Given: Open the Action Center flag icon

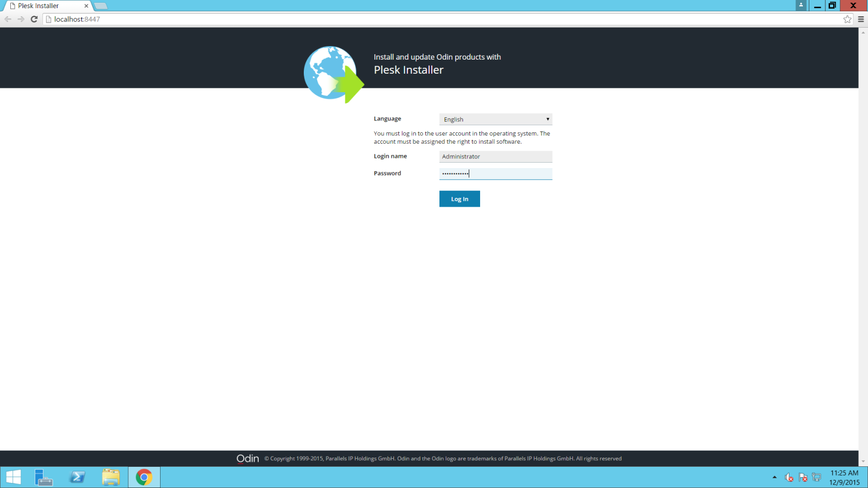Looking at the screenshot, I should click(x=803, y=478).
